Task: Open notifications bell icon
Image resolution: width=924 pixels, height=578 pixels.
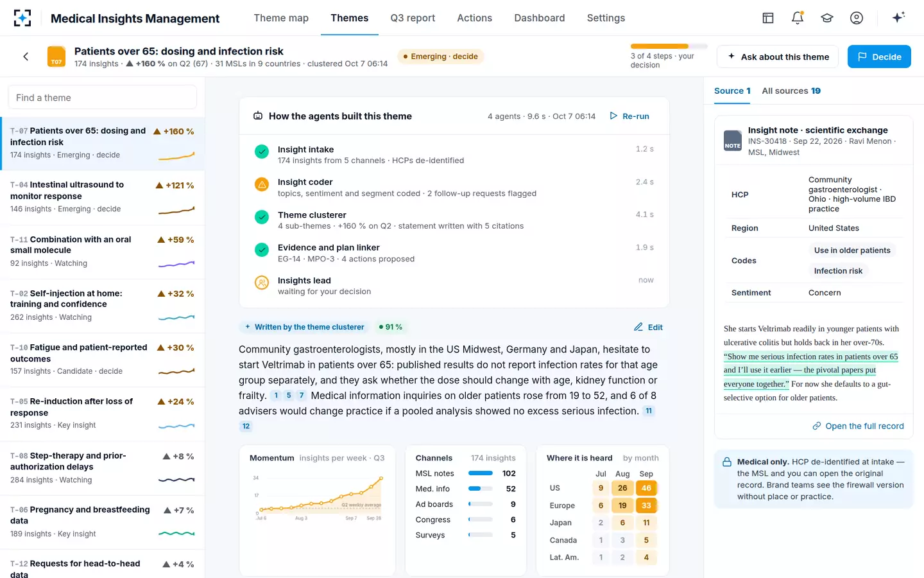Action: coord(798,18)
